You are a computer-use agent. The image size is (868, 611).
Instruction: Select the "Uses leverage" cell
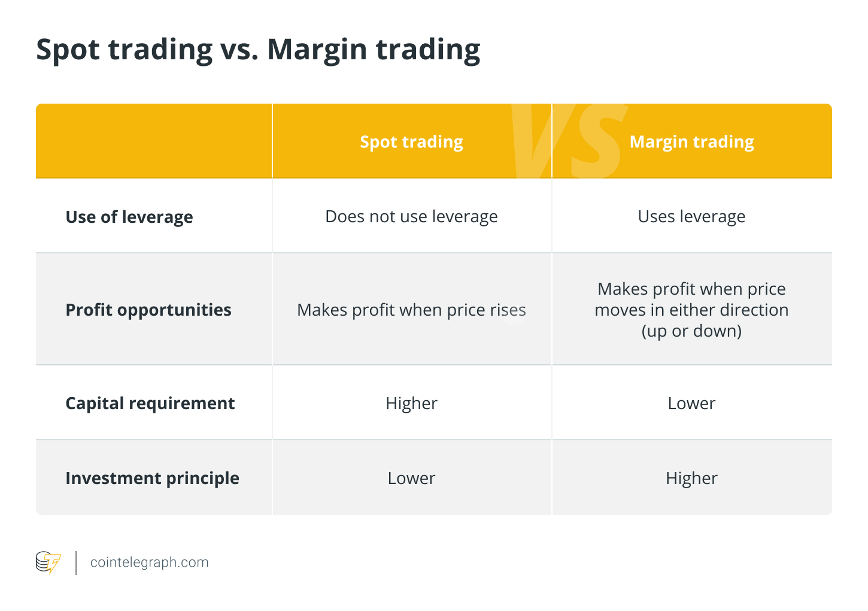pos(691,216)
